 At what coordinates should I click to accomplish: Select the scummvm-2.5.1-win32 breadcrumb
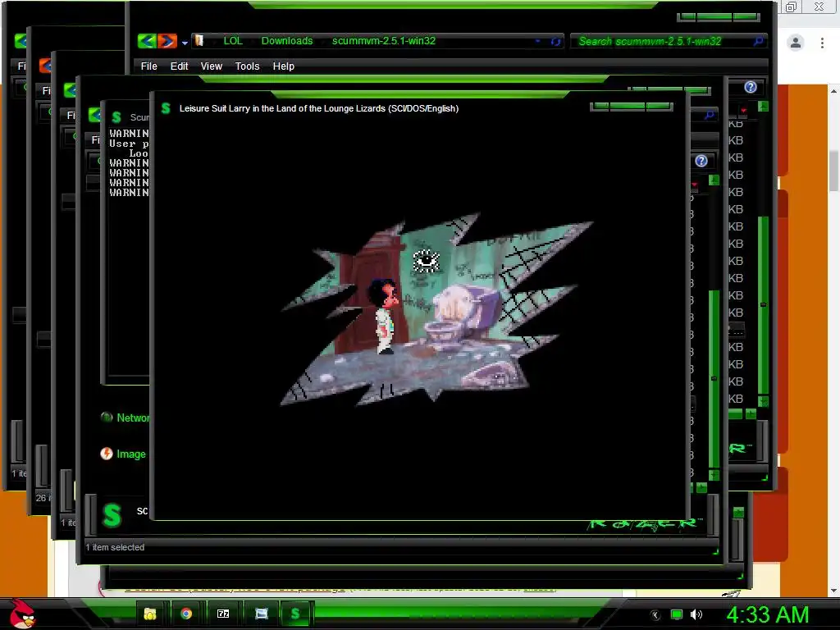pyautogui.click(x=384, y=41)
